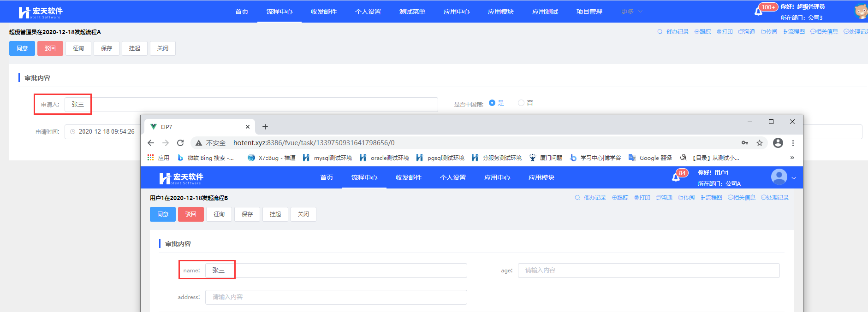Open 相关信息 in front window

(x=742, y=198)
